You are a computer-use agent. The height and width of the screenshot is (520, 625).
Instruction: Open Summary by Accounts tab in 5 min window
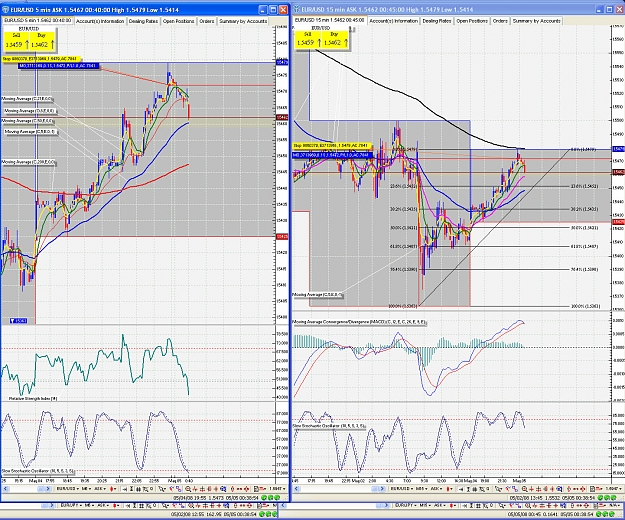243,21
